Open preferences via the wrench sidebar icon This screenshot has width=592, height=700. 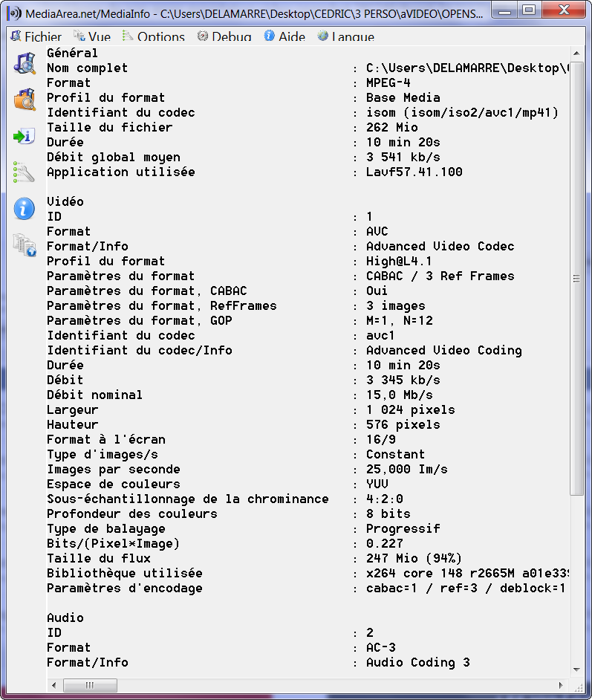tap(25, 173)
